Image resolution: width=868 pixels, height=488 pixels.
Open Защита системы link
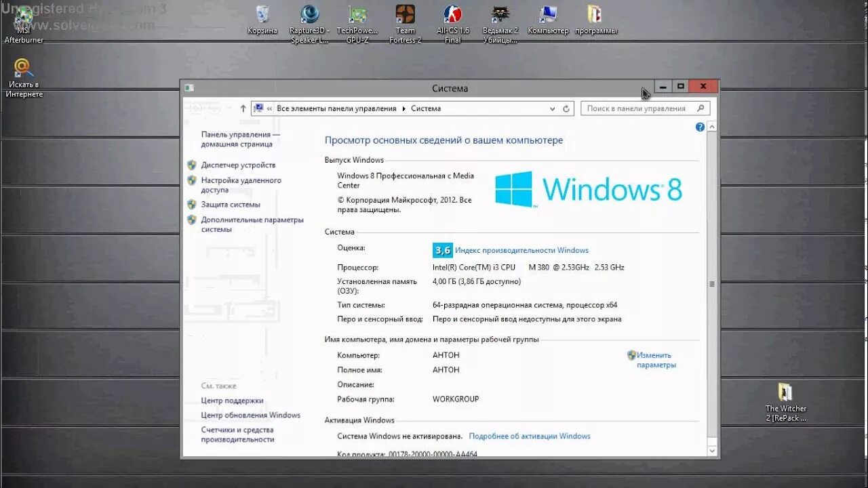[231, 204]
